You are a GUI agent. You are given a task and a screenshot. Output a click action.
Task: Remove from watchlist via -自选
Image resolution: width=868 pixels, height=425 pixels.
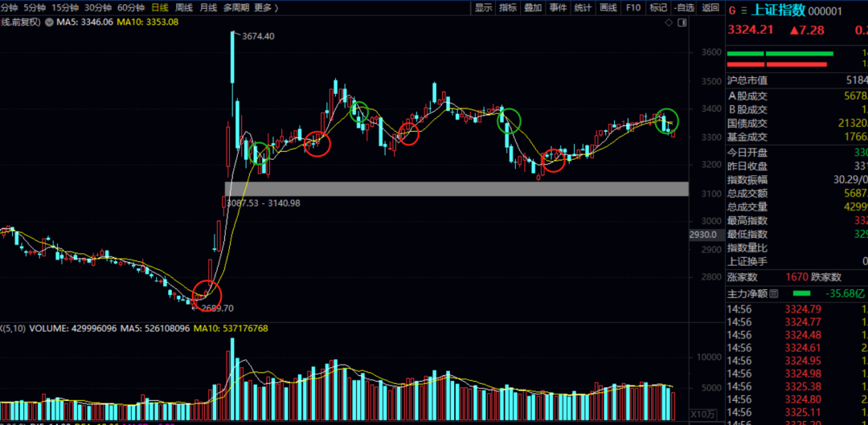pos(685,8)
